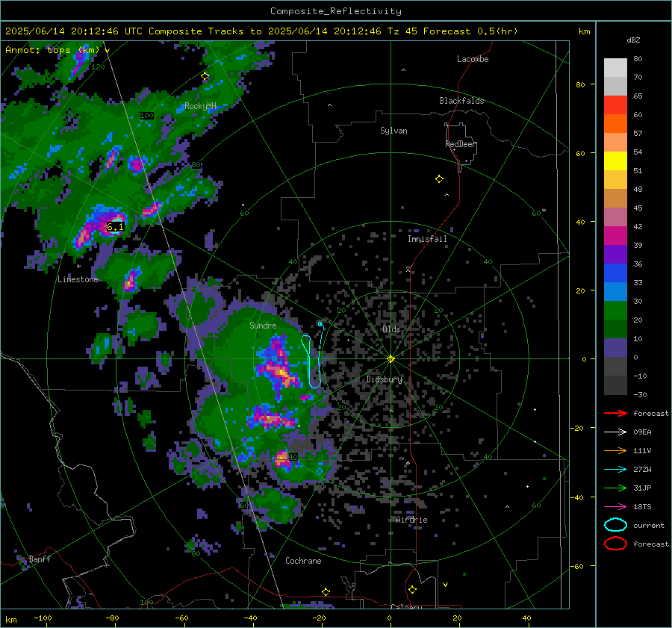This screenshot has width=672, height=628.
Task: Select the pink 42-45 dBZ swatch
Action: pos(615,217)
